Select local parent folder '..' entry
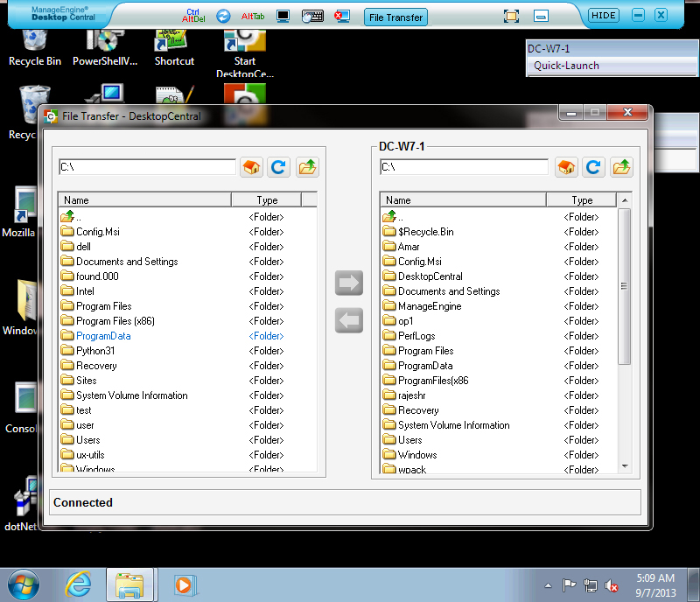700x602 pixels. pos(188,217)
